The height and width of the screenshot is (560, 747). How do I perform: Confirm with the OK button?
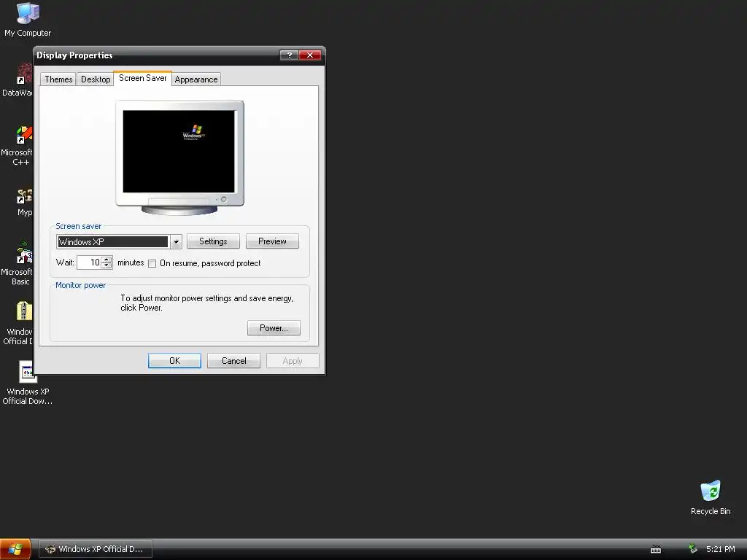174,361
